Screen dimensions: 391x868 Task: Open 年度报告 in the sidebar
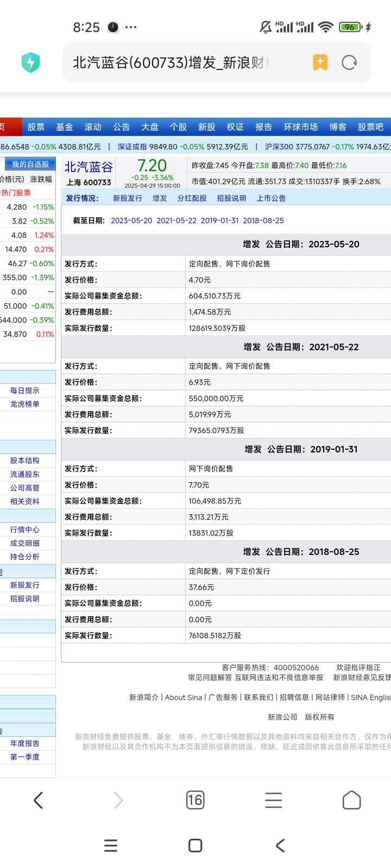point(24,743)
